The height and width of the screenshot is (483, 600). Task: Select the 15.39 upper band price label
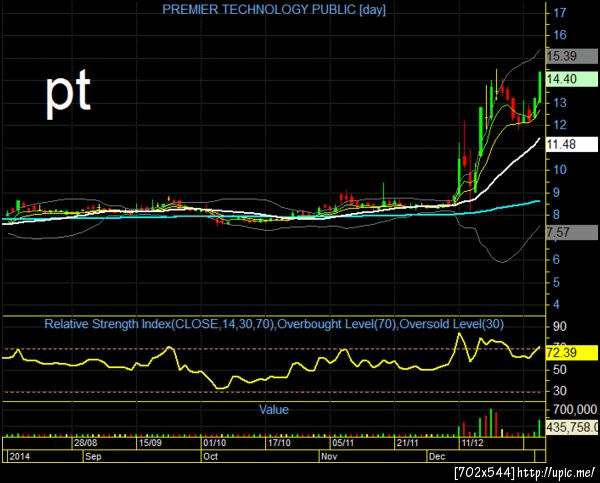pos(572,56)
